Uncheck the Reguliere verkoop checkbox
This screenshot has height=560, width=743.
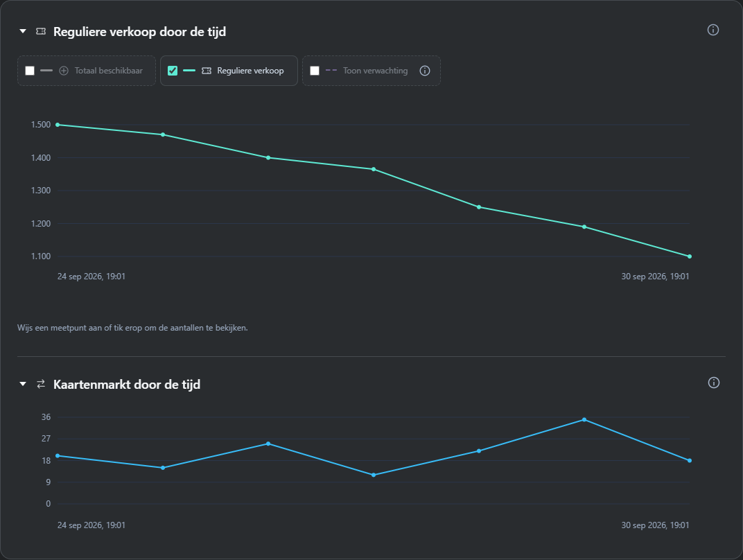[x=173, y=71]
